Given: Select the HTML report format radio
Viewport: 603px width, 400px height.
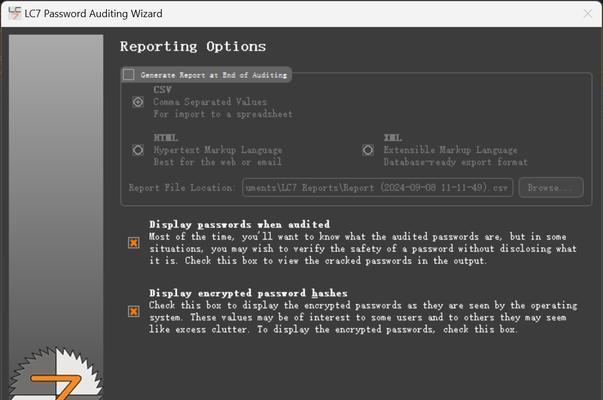Looking at the screenshot, I should tap(138, 150).
